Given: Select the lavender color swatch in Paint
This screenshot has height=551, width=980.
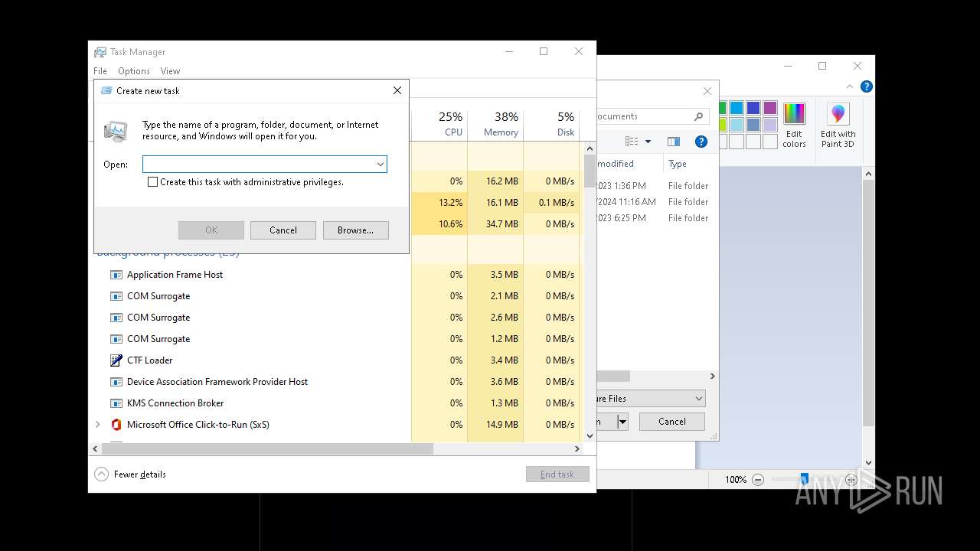Looking at the screenshot, I should 770,125.
